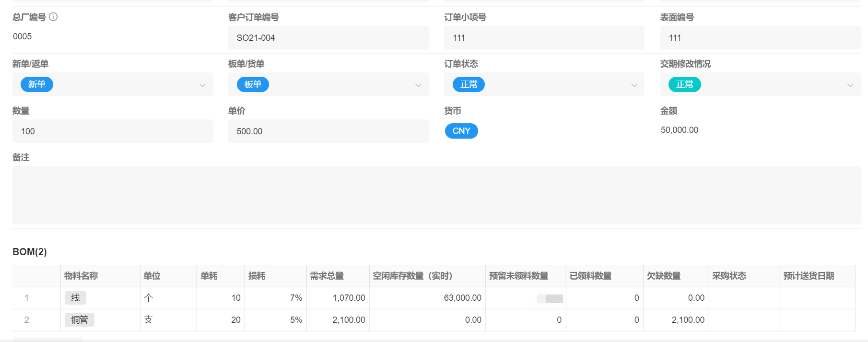
Task: Click the 备注 text area
Action: point(436,195)
